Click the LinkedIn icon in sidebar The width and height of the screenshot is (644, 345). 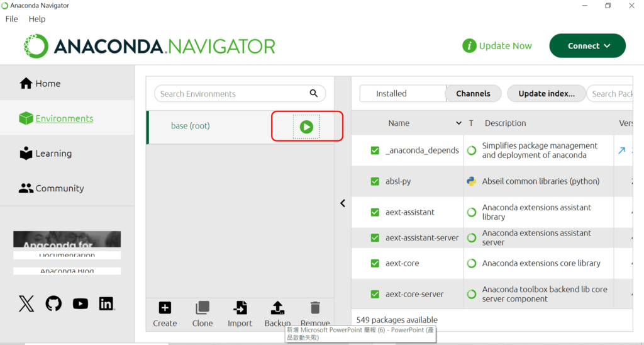coord(106,304)
